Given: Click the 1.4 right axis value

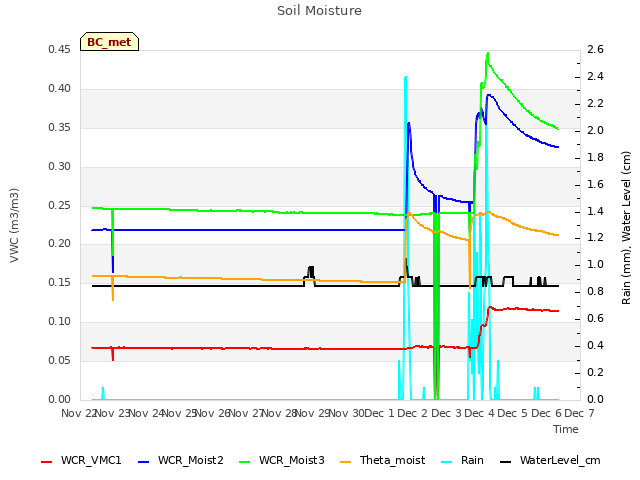Looking at the screenshot, I should (595, 211).
